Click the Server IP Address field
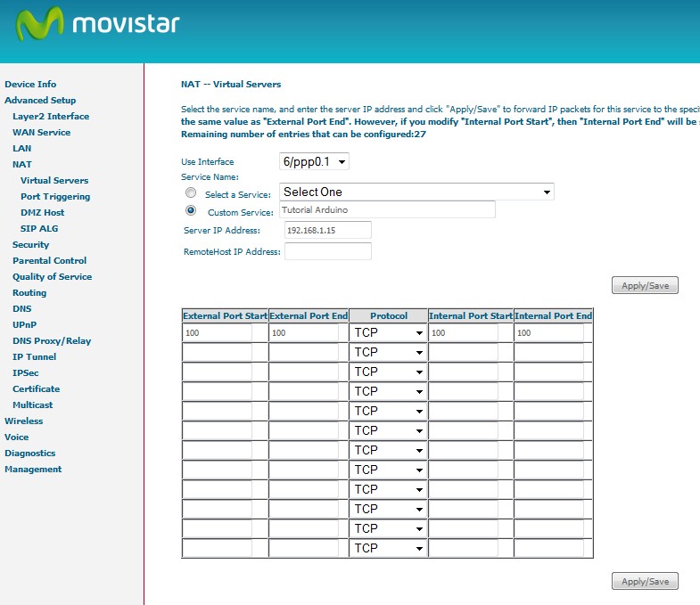700x605 pixels. click(x=327, y=230)
